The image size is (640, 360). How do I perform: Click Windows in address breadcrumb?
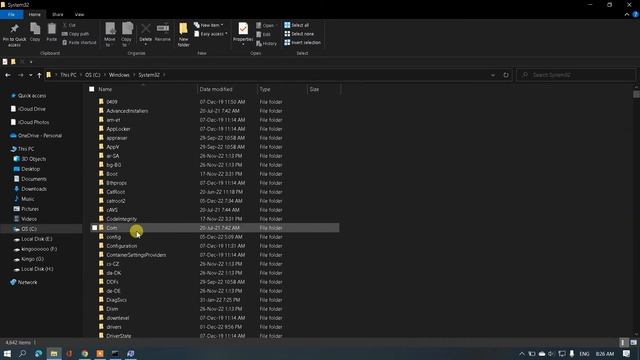tap(119, 75)
